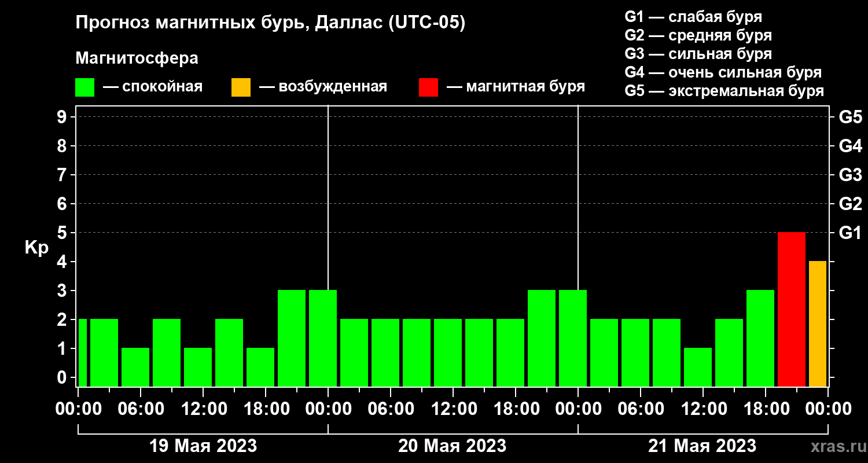Viewport: 868px width, 463px height.
Task: Click the narrow green bar at chart start
Action: [82, 352]
